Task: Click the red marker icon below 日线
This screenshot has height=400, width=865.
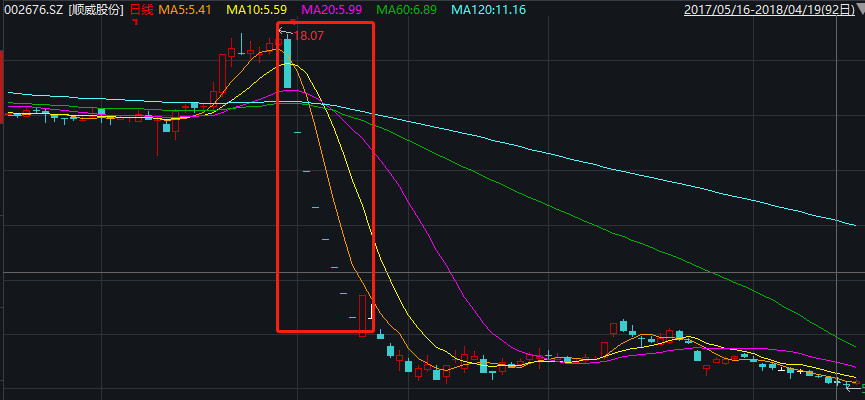Action: tap(135, 21)
